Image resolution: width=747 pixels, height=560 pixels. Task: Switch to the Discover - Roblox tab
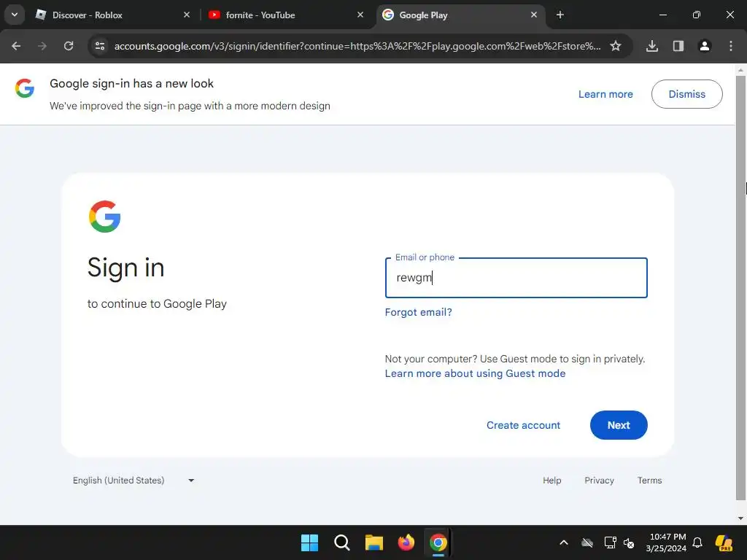(x=112, y=15)
